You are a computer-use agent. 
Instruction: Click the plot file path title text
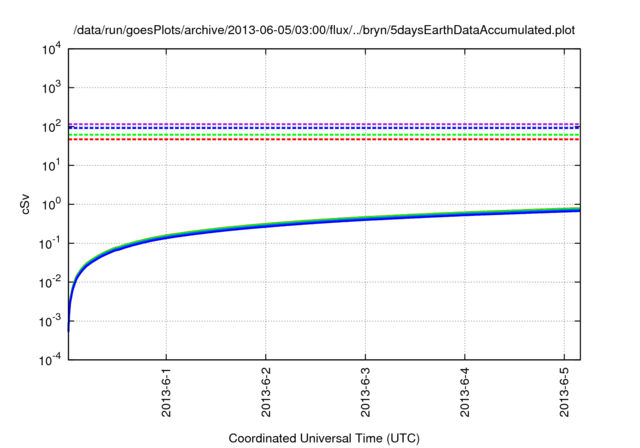pos(324,30)
